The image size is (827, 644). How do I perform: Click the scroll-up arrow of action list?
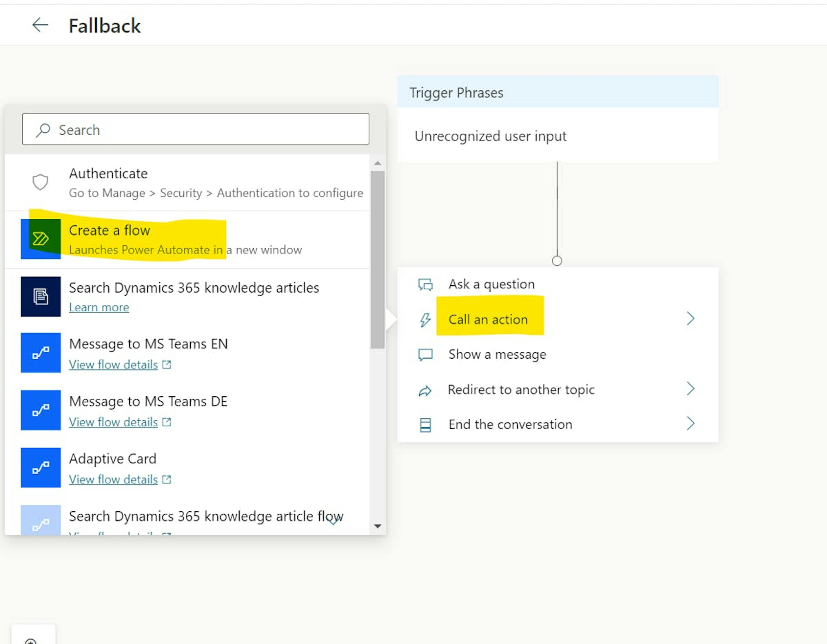[x=378, y=163]
